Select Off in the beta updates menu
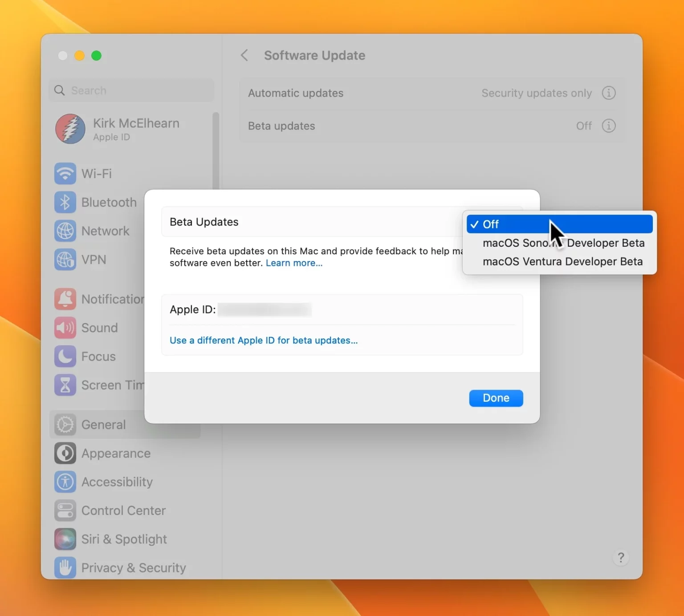The height and width of the screenshot is (616, 684). tap(559, 224)
